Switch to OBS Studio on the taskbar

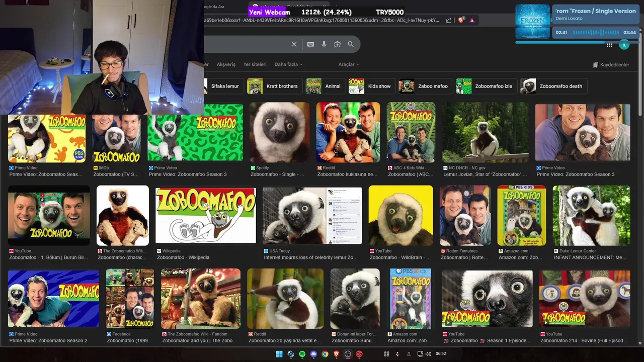pos(348,354)
